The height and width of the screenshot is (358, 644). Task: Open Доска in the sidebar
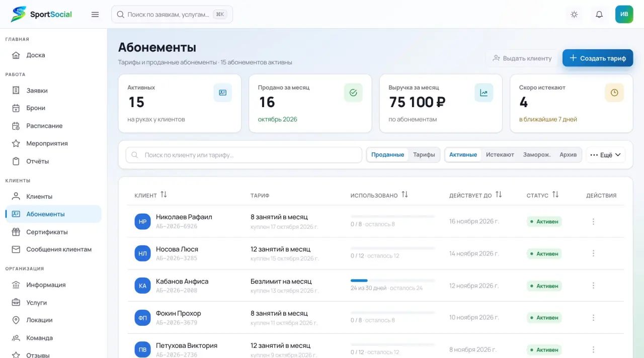click(53, 55)
